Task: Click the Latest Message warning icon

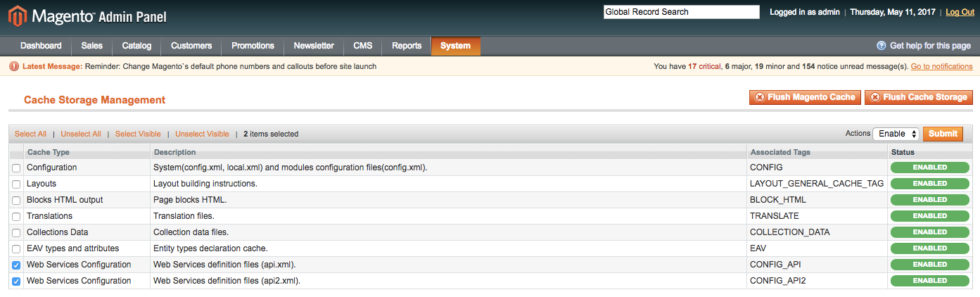Action: tap(14, 66)
